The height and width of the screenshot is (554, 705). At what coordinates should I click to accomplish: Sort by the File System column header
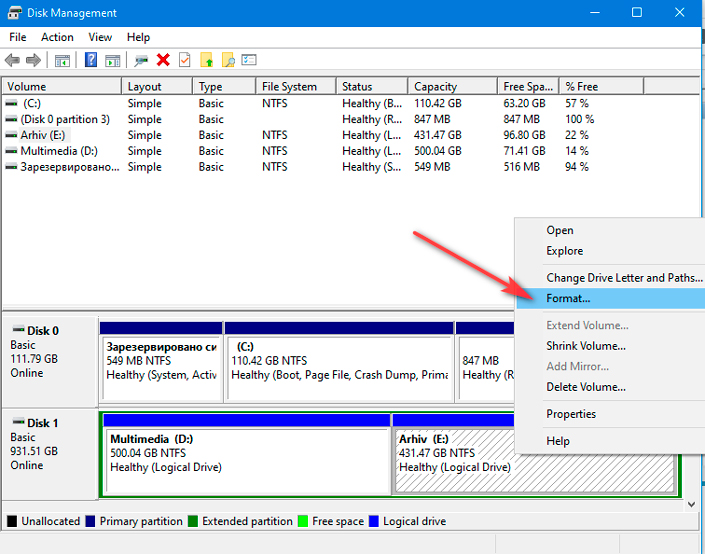point(296,86)
